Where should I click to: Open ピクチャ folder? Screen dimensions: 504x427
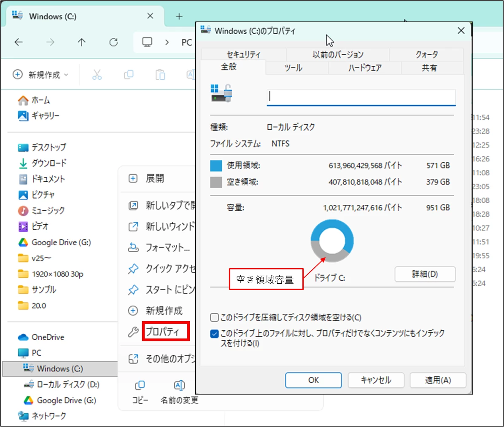(x=36, y=195)
